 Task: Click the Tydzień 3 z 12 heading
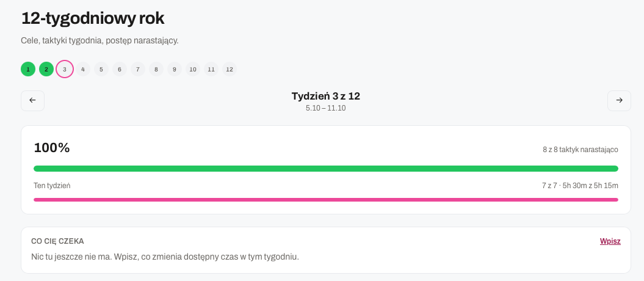[326, 96]
